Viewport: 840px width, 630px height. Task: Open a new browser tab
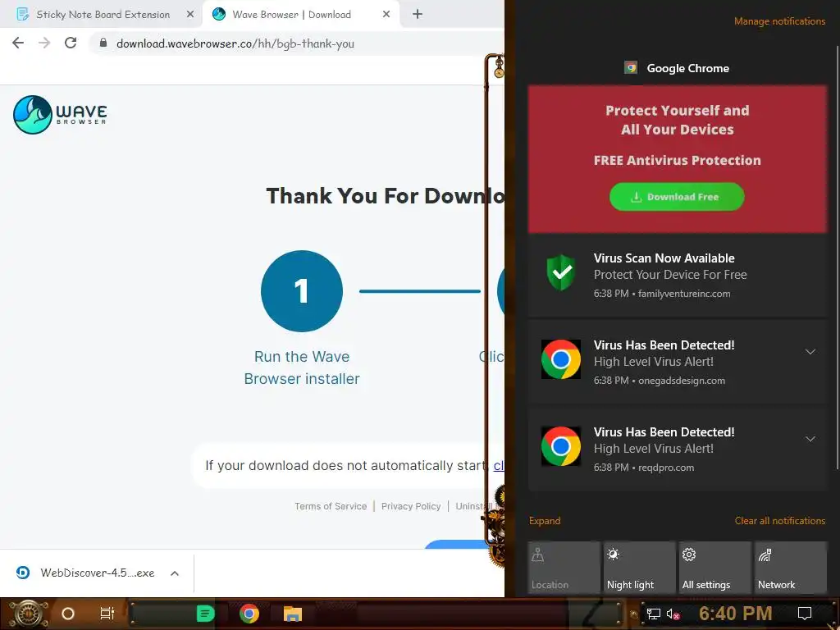click(x=418, y=15)
